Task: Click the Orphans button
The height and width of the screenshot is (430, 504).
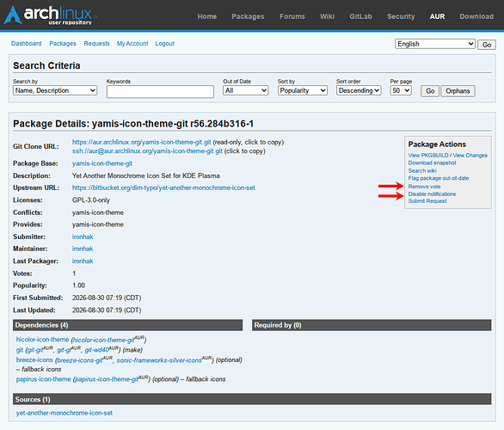Action: click(458, 91)
